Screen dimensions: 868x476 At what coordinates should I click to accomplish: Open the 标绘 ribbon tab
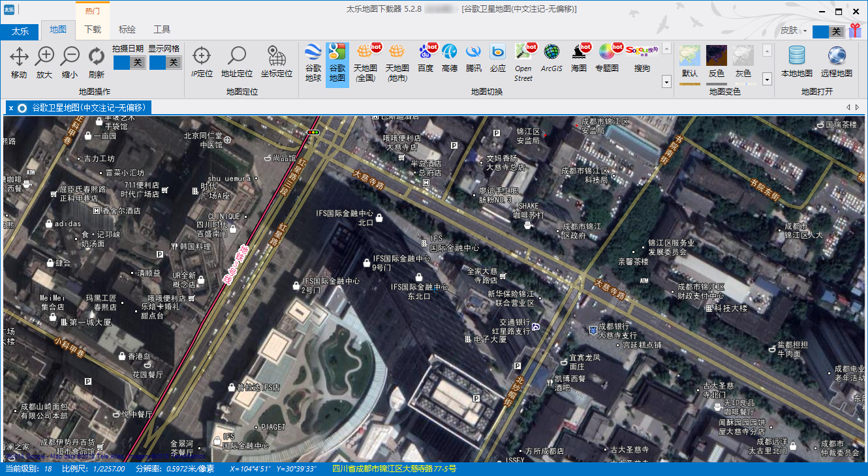coord(127,30)
